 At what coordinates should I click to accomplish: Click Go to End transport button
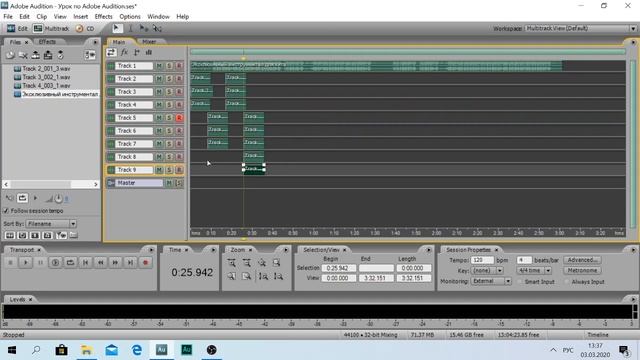pyautogui.click(x=130, y=262)
